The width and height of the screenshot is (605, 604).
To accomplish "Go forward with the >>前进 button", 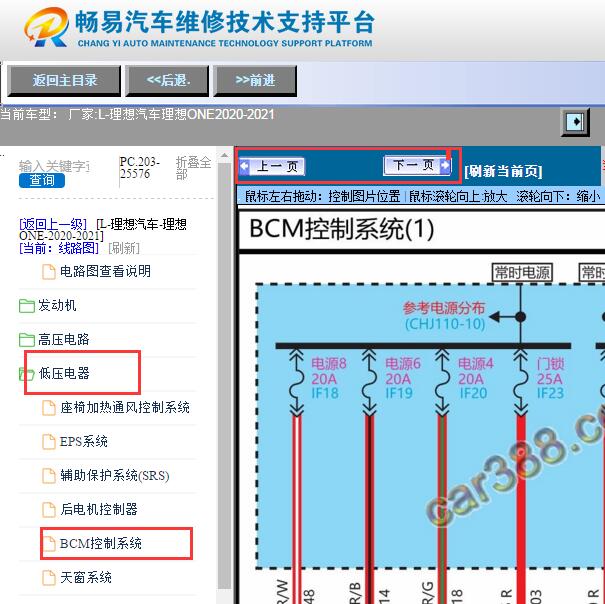I will [255, 81].
